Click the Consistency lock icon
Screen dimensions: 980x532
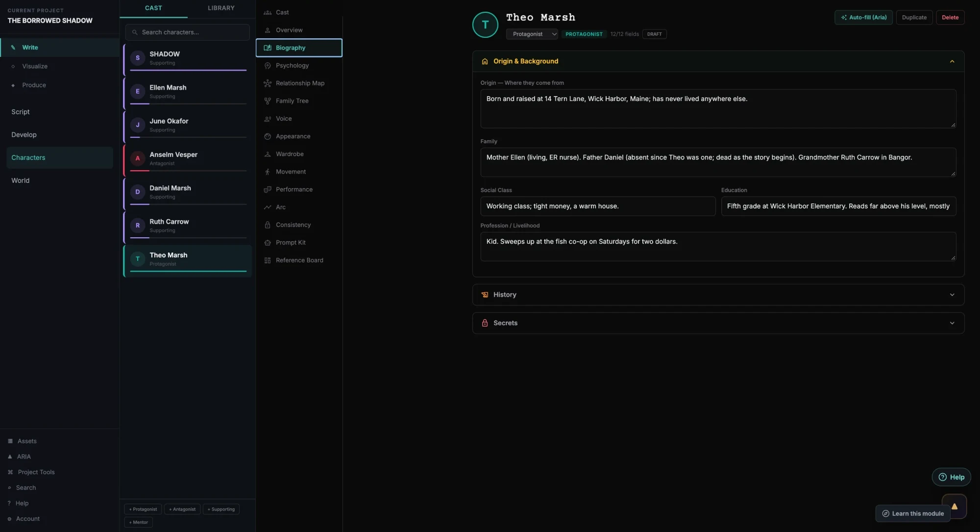268,225
